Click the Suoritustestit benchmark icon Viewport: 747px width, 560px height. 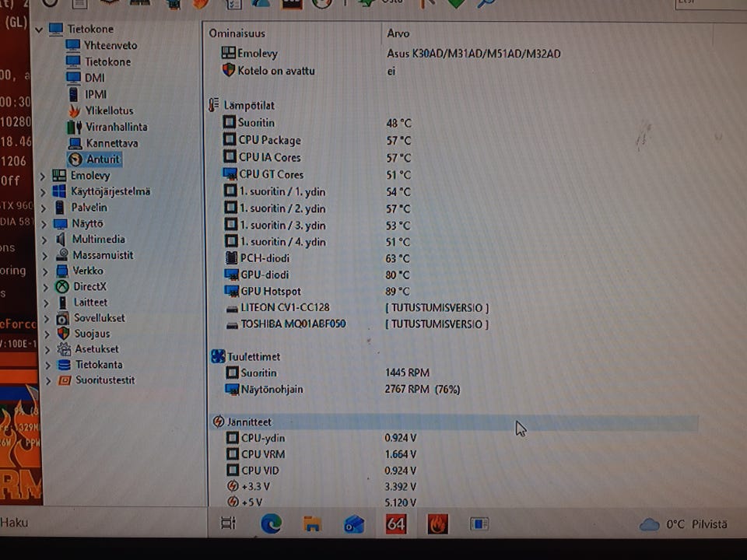click(x=65, y=380)
